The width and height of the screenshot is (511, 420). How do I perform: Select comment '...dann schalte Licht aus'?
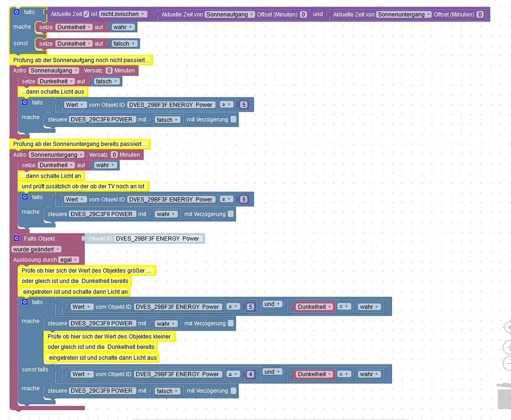click(x=53, y=91)
